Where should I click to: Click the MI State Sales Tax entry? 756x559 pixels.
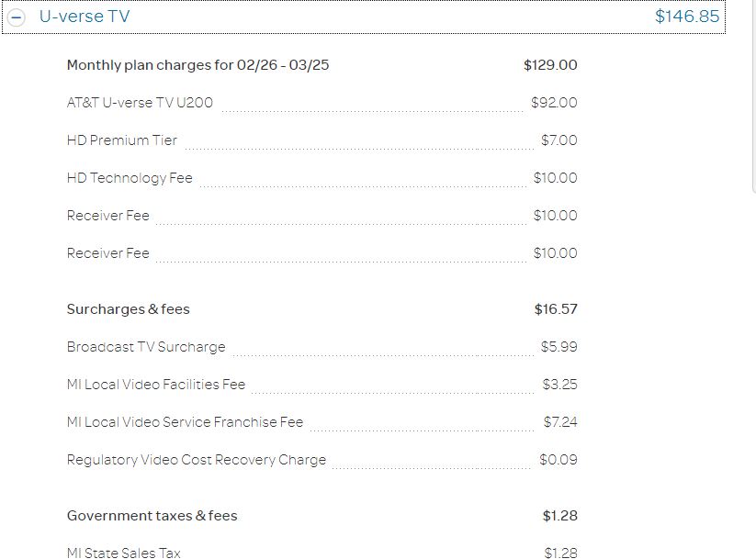point(123,553)
